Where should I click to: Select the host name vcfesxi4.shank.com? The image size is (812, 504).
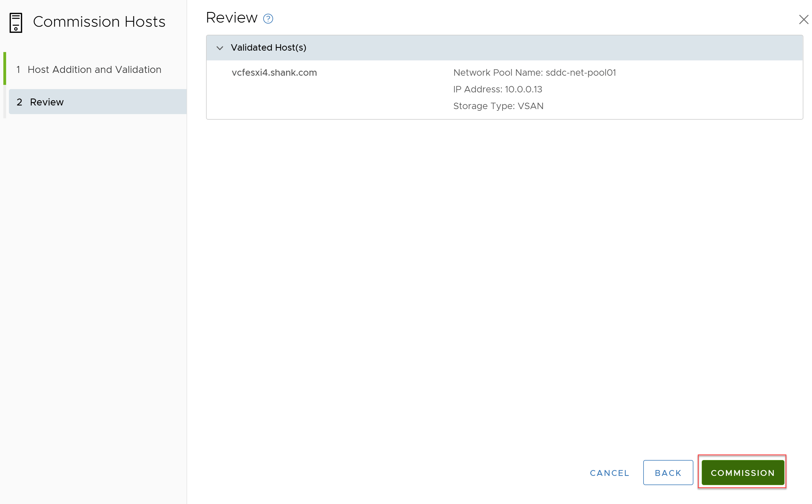coord(274,73)
